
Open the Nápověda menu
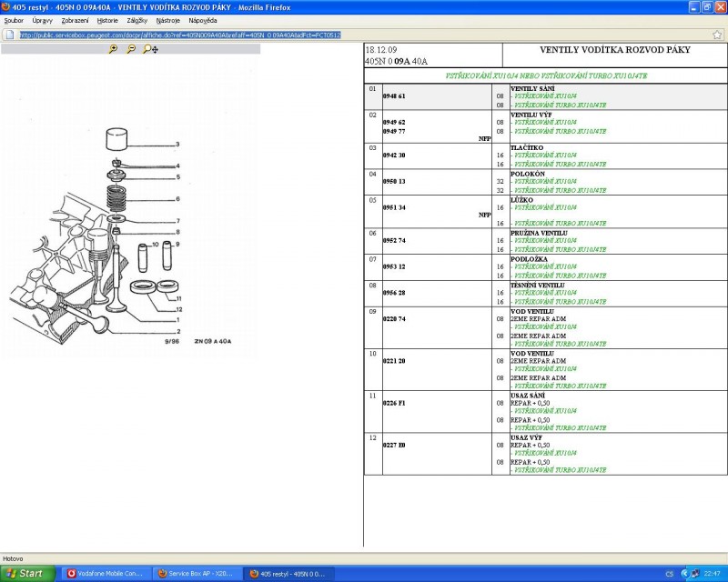pyautogui.click(x=202, y=19)
